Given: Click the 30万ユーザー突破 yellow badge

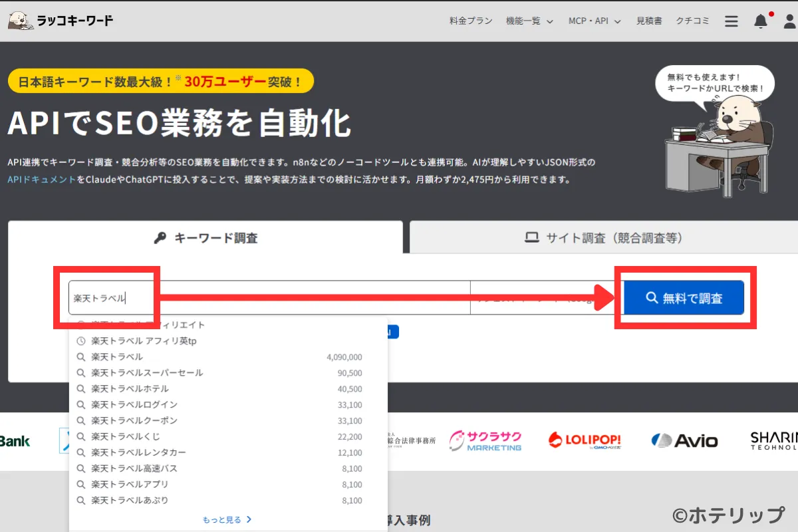Looking at the screenshot, I should (x=161, y=81).
